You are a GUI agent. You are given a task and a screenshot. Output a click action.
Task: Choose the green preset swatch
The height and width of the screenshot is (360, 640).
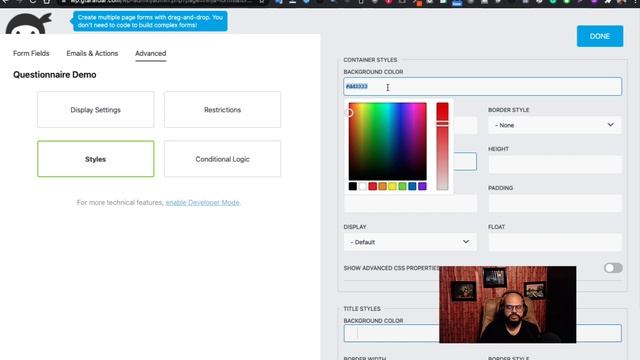402,186
